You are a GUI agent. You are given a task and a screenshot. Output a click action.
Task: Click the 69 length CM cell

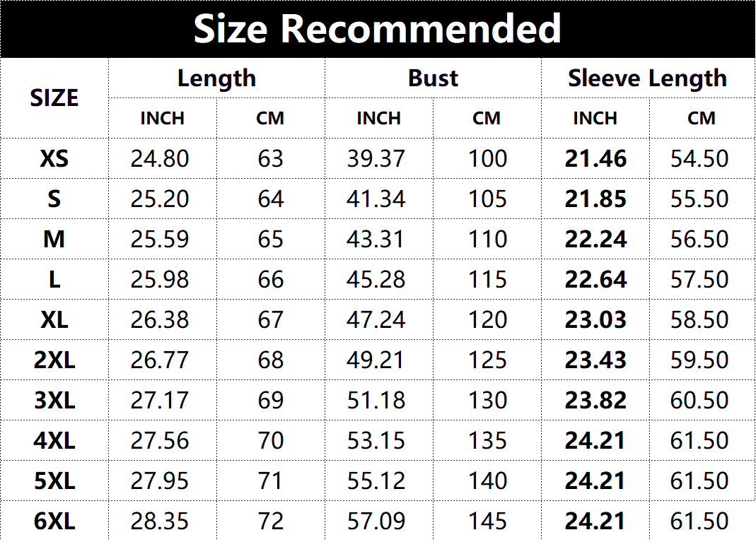[270, 400]
